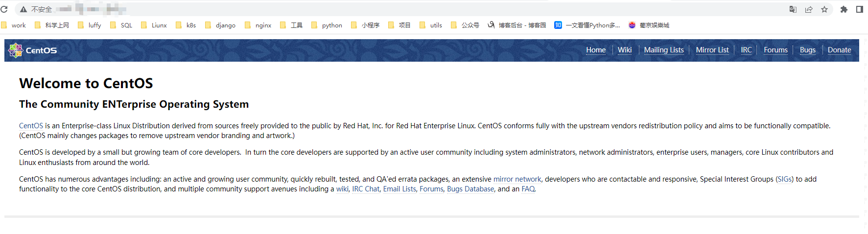Image resolution: width=868 pixels, height=234 pixels.
Task: Follow the SIGs link
Action: pos(785,179)
